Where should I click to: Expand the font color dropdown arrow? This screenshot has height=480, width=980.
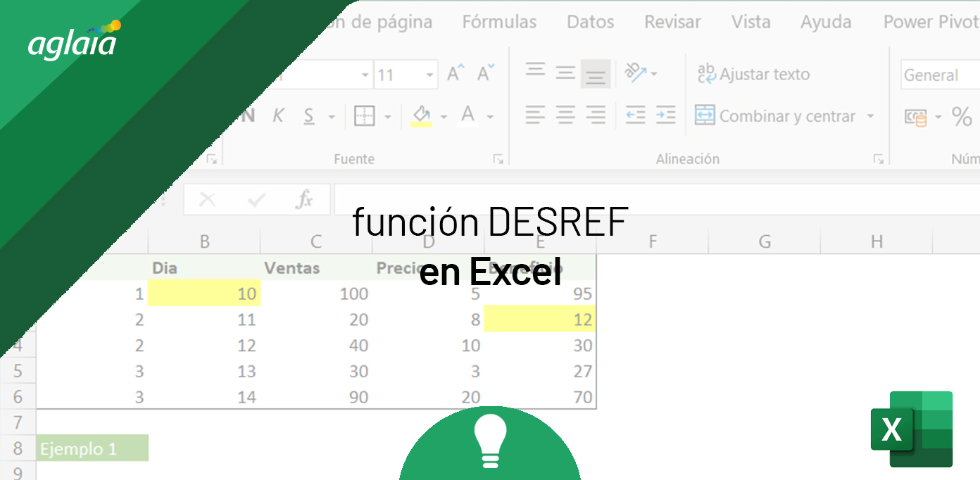click(490, 117)
